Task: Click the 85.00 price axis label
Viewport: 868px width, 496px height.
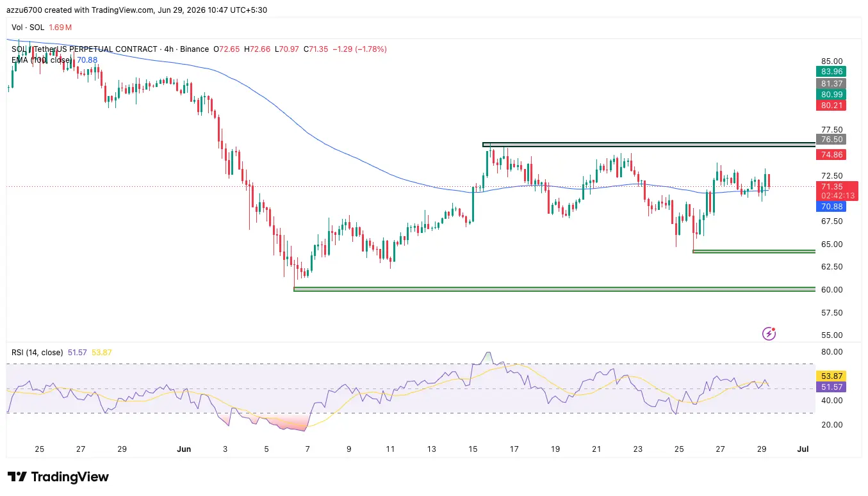Action: 831,61
